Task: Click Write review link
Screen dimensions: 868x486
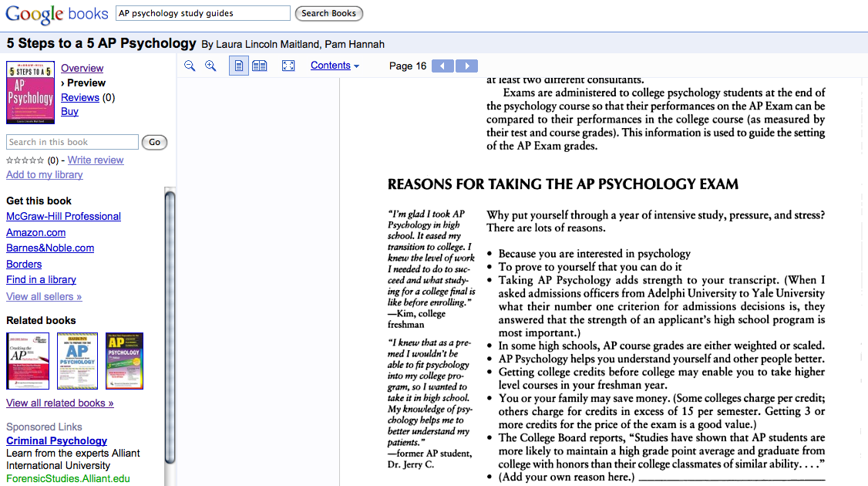Action: click(x=96, y=160)
